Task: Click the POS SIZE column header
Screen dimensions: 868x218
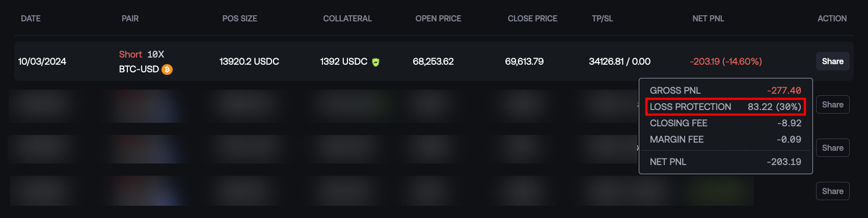Action: pos(239,18)
